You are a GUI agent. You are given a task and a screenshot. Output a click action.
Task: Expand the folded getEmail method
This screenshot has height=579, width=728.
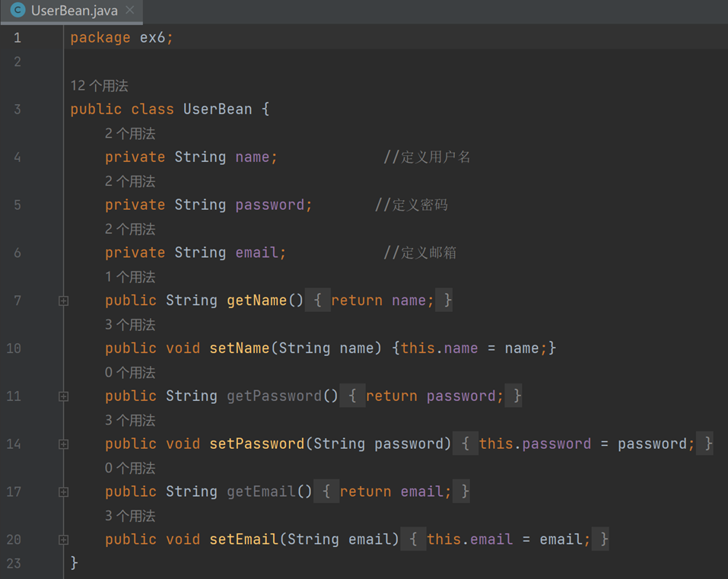tap(64, 492)
